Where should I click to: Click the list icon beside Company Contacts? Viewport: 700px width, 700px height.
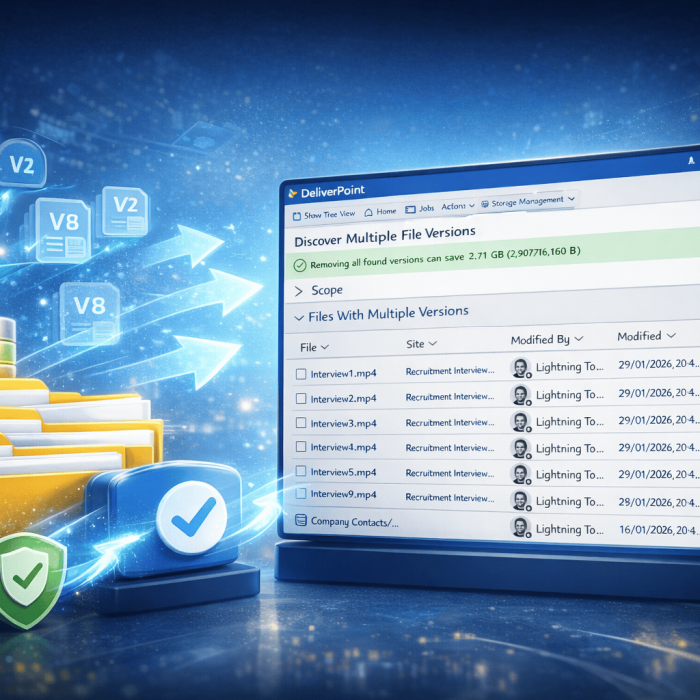point(301,520)
